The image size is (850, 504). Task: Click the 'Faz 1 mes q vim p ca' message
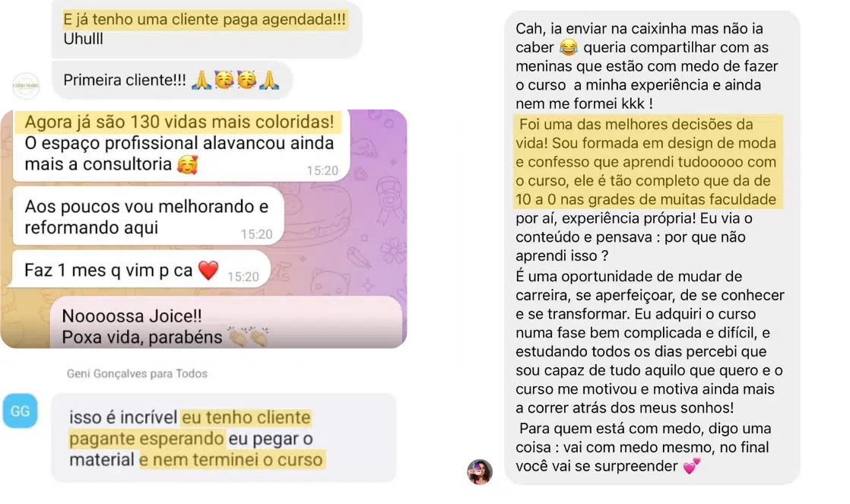coord(141,269)
